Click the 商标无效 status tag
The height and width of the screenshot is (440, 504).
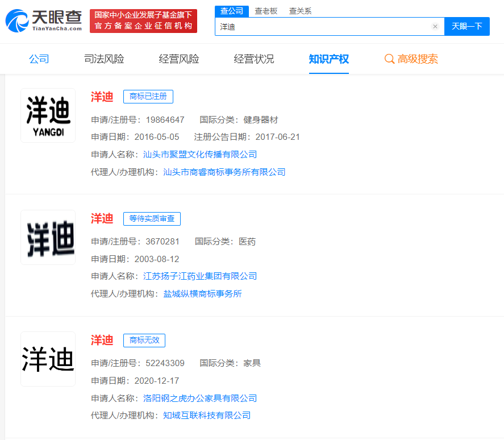pyautogui.click(x=144, y=341)
